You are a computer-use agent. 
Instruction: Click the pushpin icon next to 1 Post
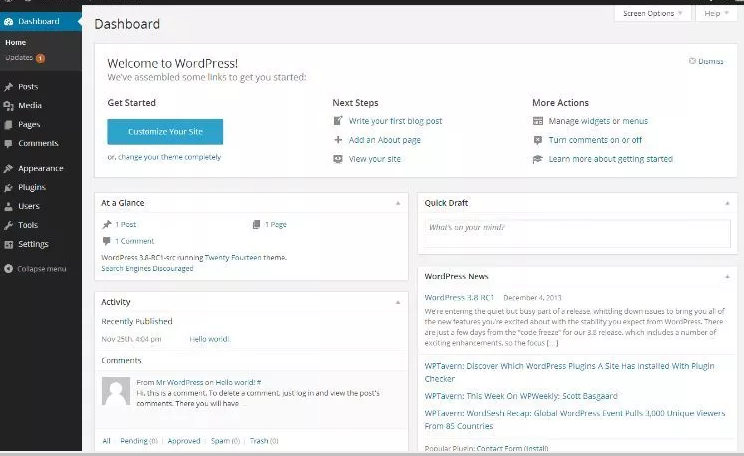click(x=107, y=224)
